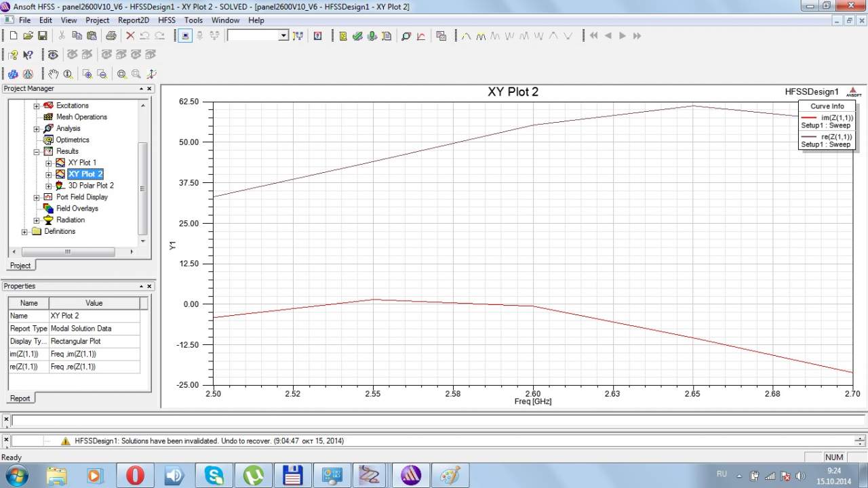Open the Report2D menu
This screenshot has width=868, height=488.
tap(133, 20)
